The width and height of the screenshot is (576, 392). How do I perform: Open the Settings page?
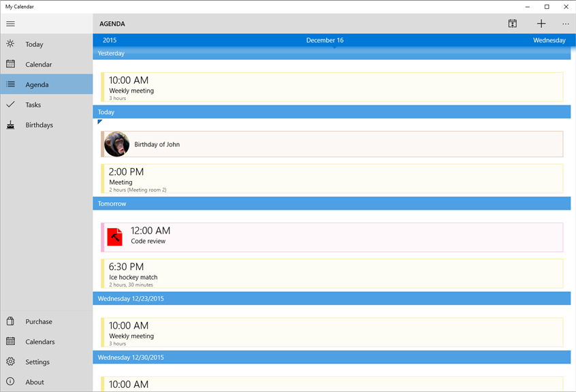click(x=46, y=362)
